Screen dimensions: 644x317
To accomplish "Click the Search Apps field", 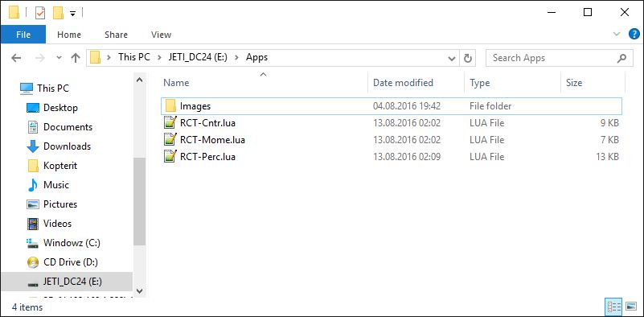I will coord(560,58).
